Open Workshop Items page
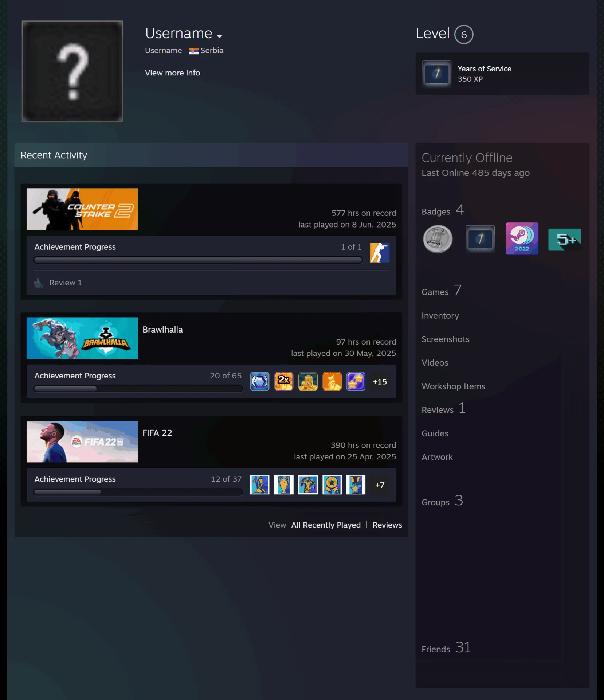The image size is (604, 700). [x=453, y=386]
